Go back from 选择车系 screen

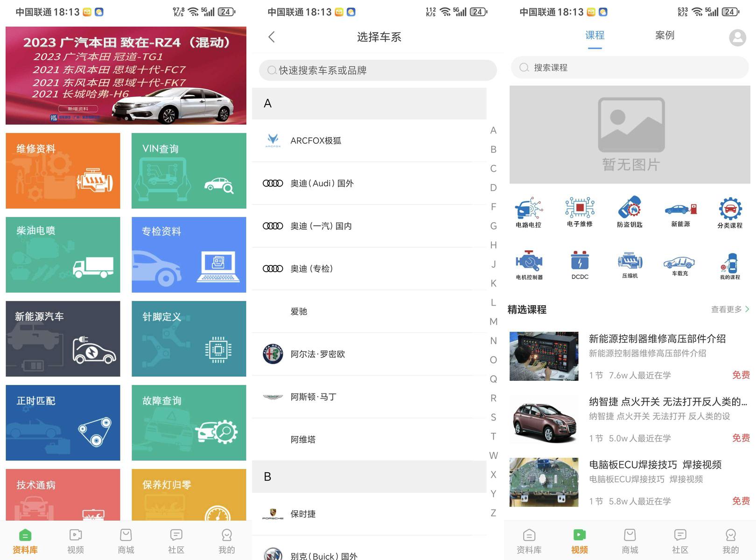point(272,37)
